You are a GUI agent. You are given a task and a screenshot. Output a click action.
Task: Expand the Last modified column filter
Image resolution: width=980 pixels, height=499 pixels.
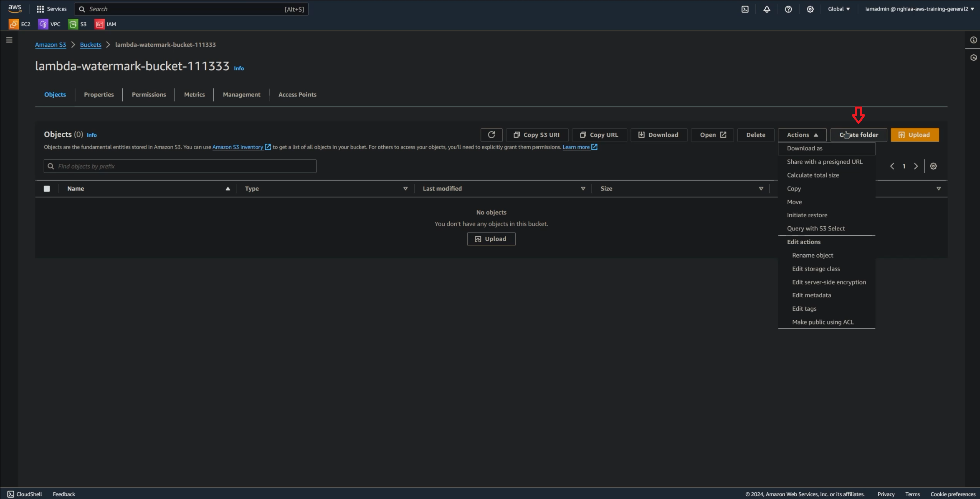coord(583,188)
